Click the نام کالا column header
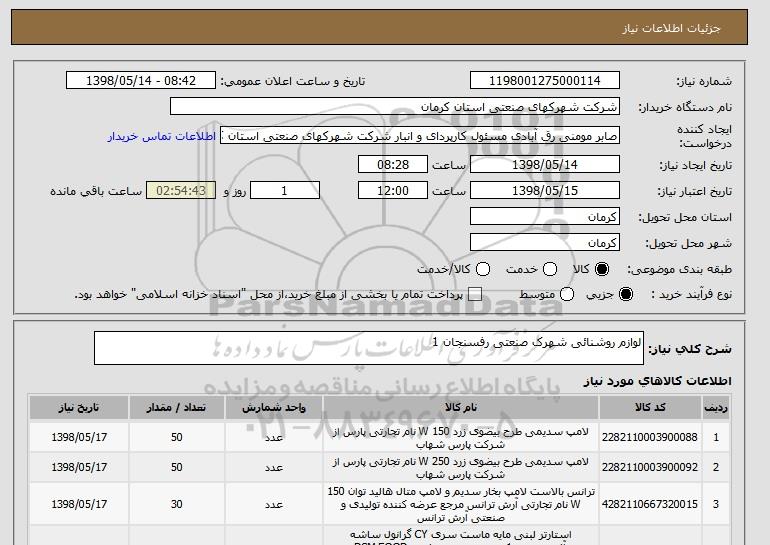Viewport: 770px width, 545px height. click(461, 408)
